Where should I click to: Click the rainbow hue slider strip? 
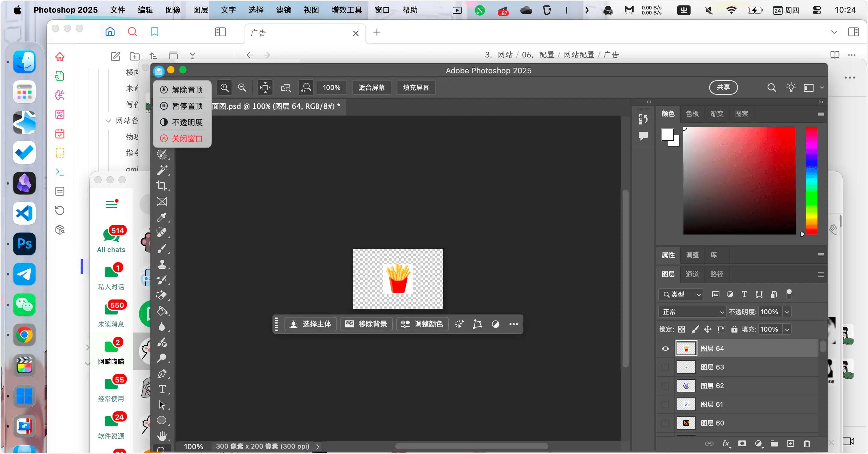(811, 180)
